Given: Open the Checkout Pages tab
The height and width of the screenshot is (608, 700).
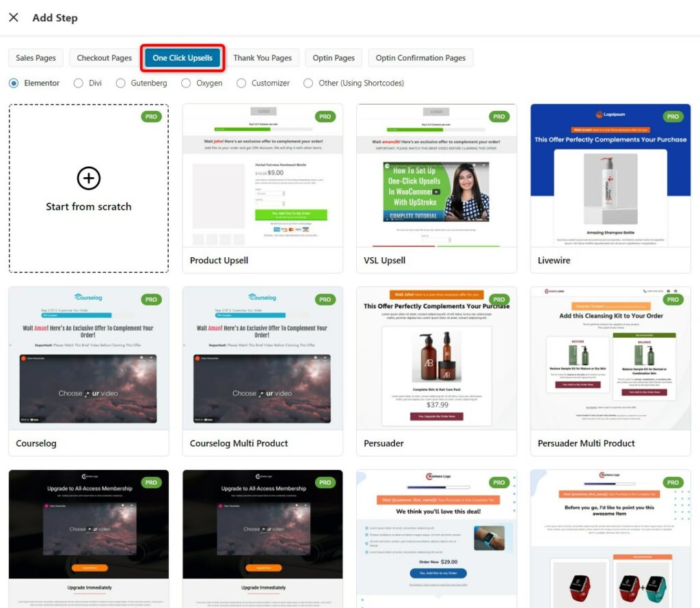Looking at the screenshot, I should [x=104, y=57].
